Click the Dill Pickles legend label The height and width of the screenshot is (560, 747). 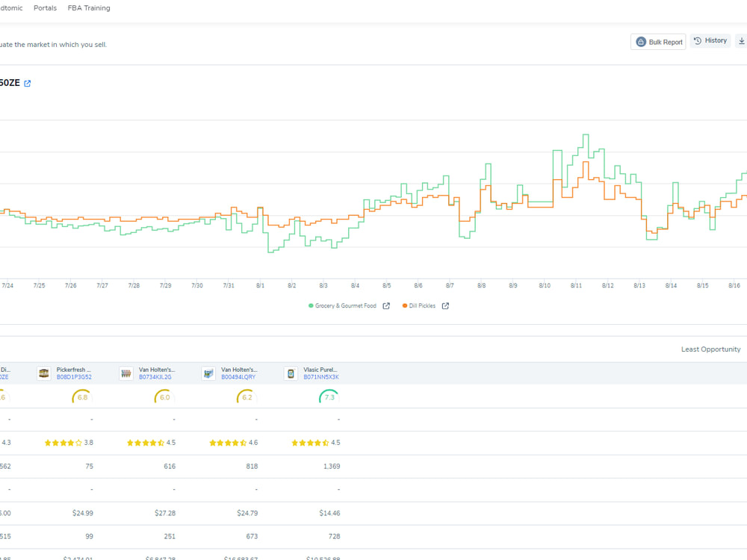[x=422, y=305]
